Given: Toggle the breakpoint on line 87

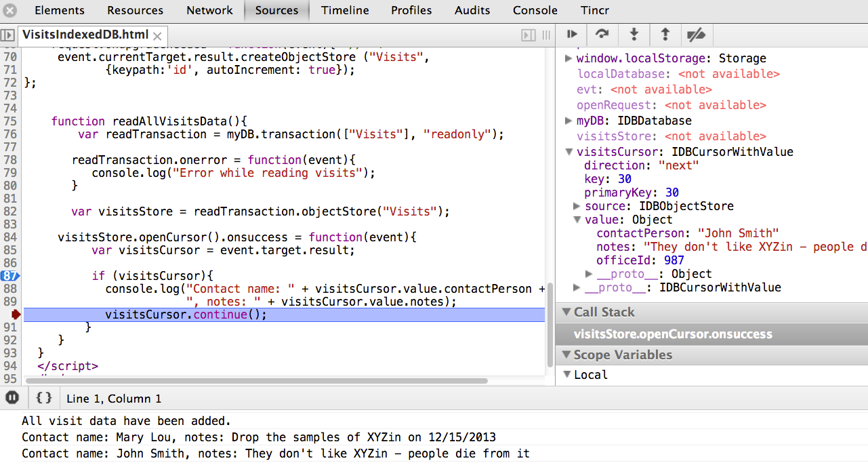Looking at the screenshot, I should coord(10,276).
